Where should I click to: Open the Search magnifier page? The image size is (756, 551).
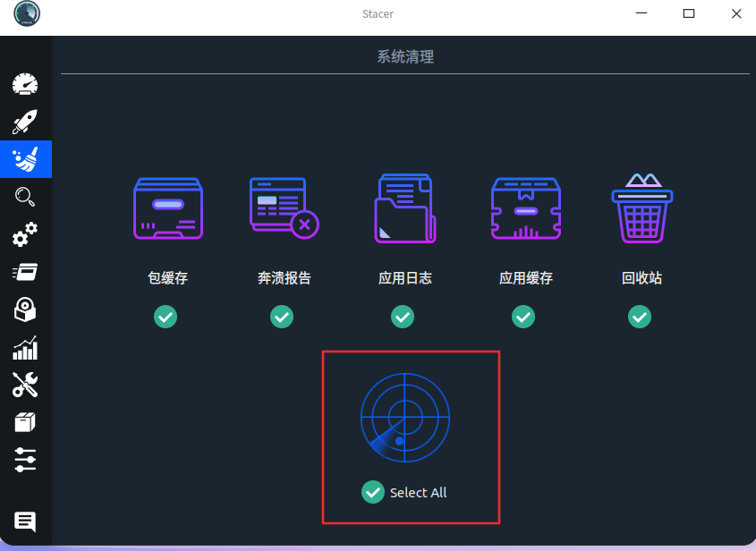pos(25,197)
